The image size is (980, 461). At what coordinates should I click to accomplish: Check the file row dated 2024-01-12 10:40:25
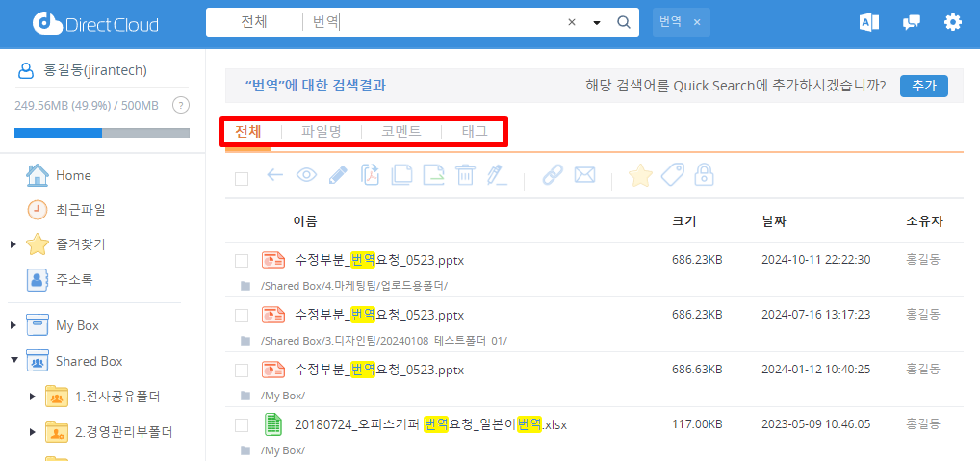click(x=242, y=371)
